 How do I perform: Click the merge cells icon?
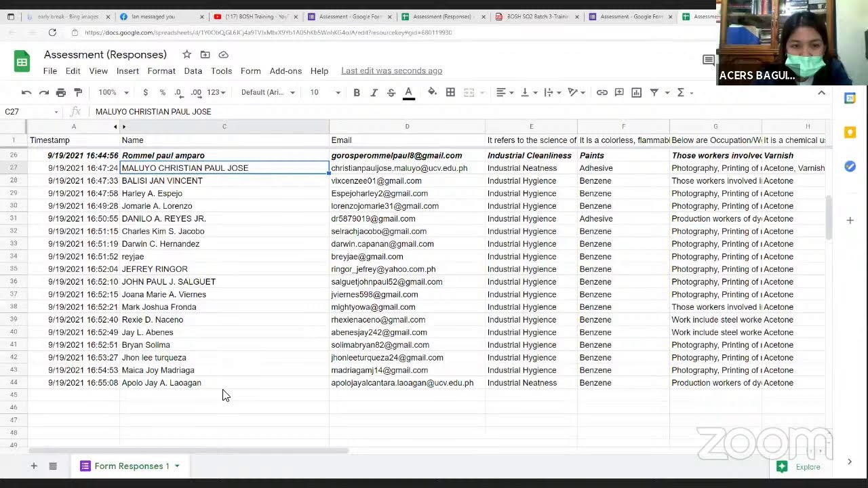[469, 92]
